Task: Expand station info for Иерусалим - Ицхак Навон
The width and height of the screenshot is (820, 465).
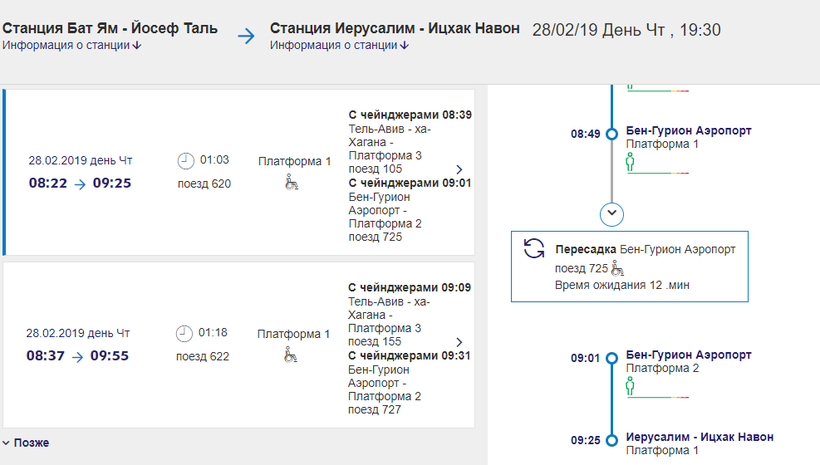Action: point(340,46)
